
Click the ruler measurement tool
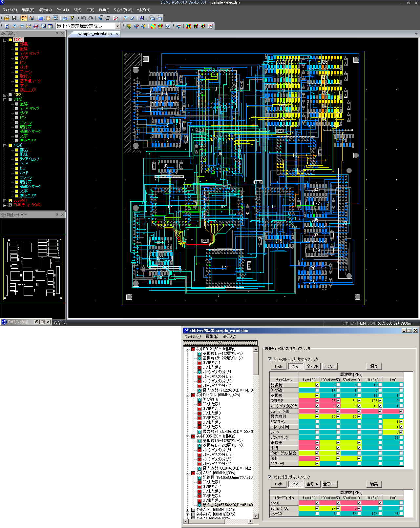[x=133, y=18]
